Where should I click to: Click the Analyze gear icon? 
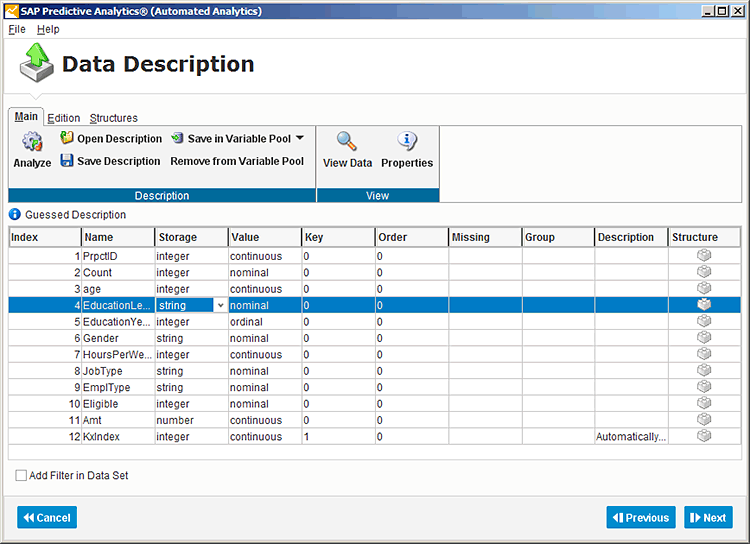tap(32, 142)
